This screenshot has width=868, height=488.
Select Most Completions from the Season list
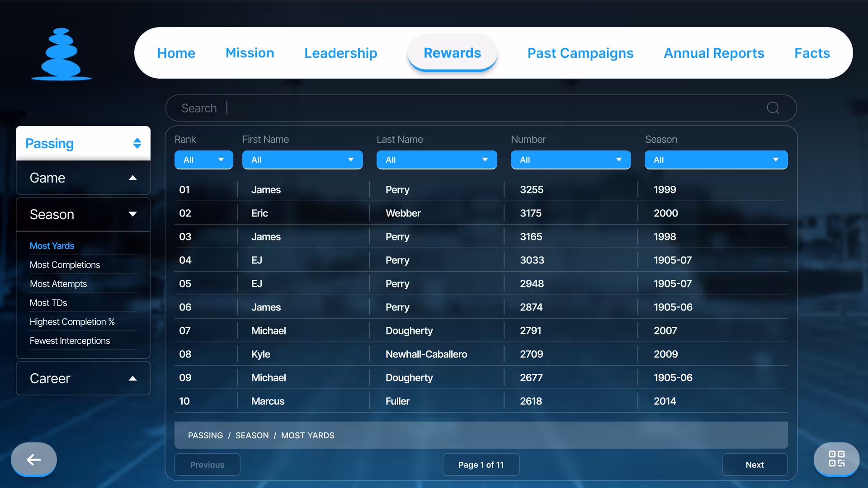click(x=65, y=265)
